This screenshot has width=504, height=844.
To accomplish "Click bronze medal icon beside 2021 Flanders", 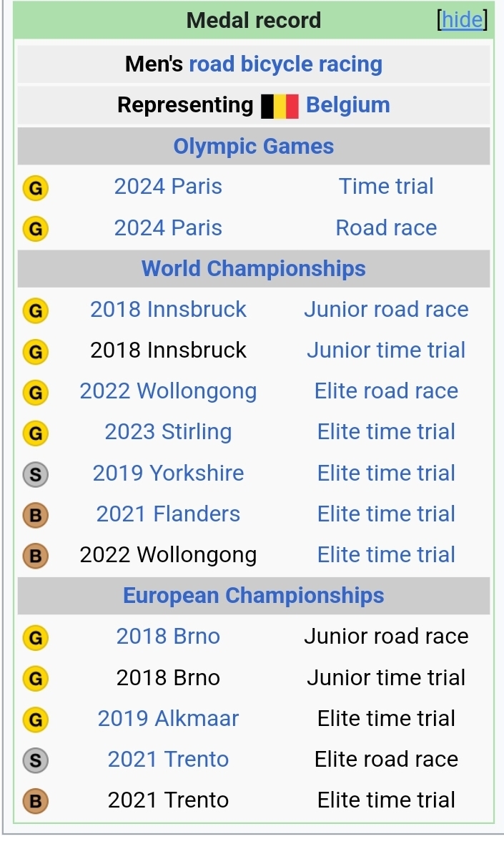I will point(36,514).
